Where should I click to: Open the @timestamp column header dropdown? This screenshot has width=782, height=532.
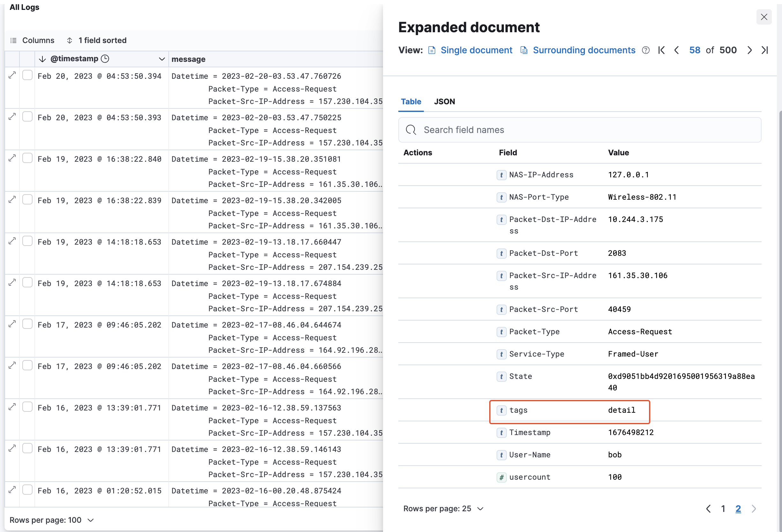[x=161, y=59]
